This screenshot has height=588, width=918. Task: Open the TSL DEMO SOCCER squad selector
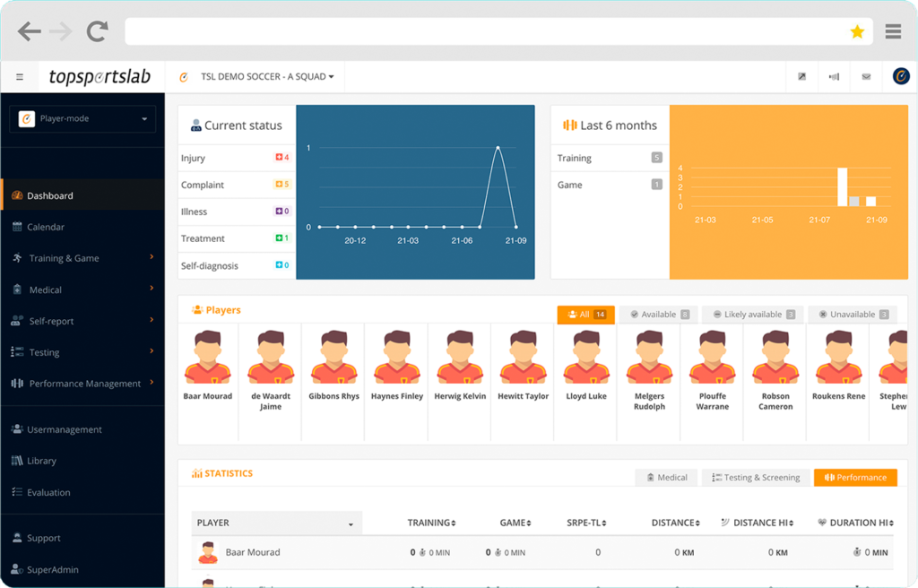[x=263, y=76]
